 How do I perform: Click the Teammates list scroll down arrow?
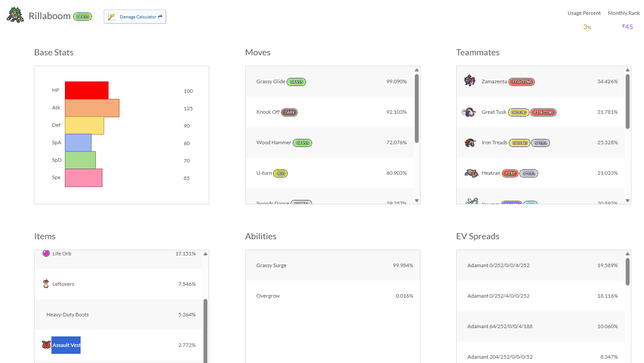click(627, 201)
